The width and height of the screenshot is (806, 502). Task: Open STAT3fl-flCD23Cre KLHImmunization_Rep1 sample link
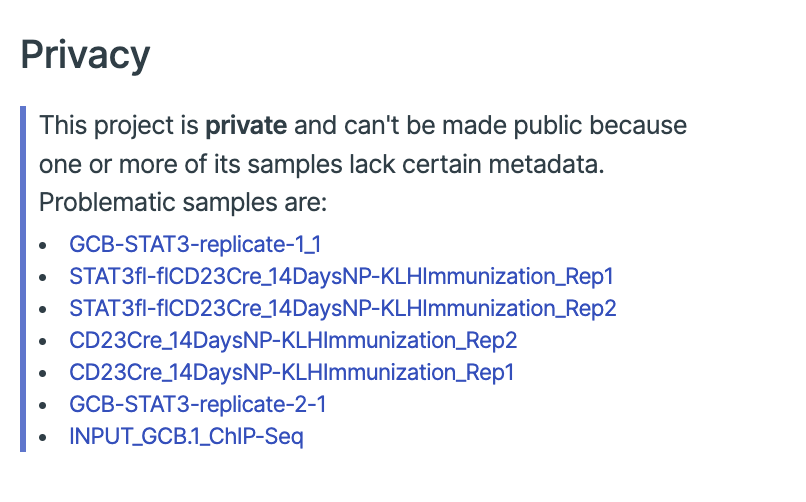[x=342, y=275]
